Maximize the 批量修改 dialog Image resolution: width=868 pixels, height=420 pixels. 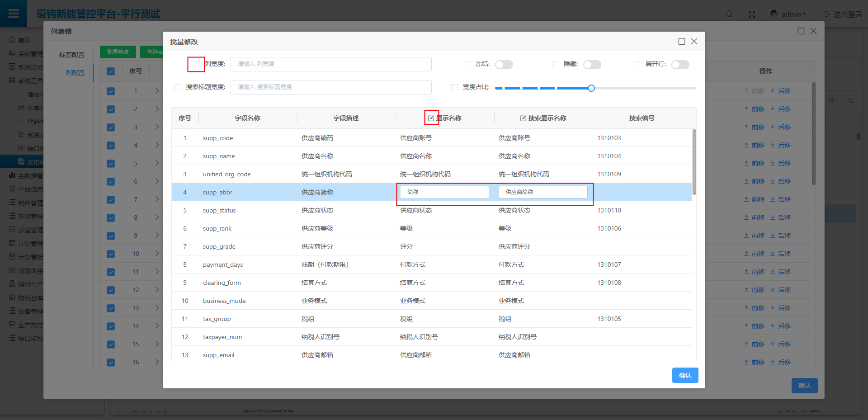681,42
